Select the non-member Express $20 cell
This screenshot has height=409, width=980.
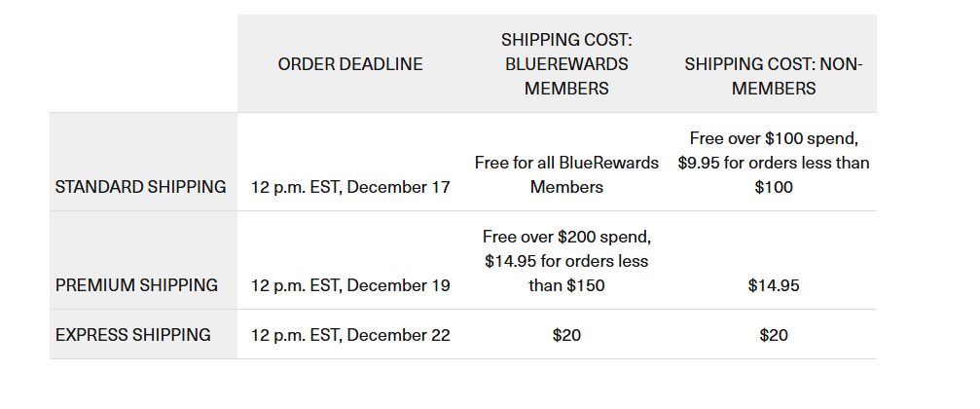(774, 335)
